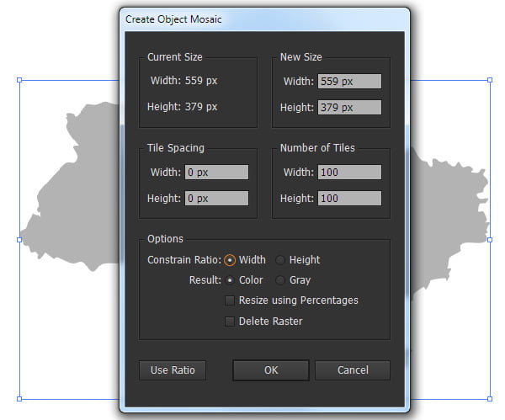Click the Use Ratio button
The image size is (505, 420).
(173, 370)
